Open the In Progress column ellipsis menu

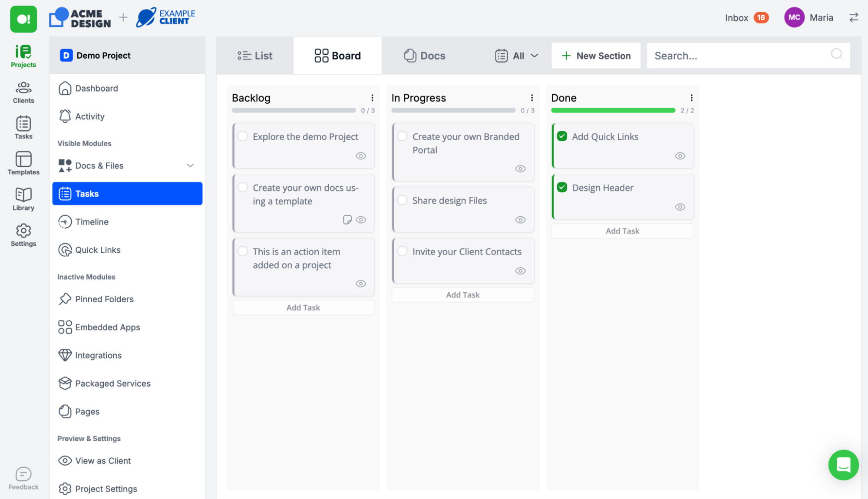tap(532, 98)
